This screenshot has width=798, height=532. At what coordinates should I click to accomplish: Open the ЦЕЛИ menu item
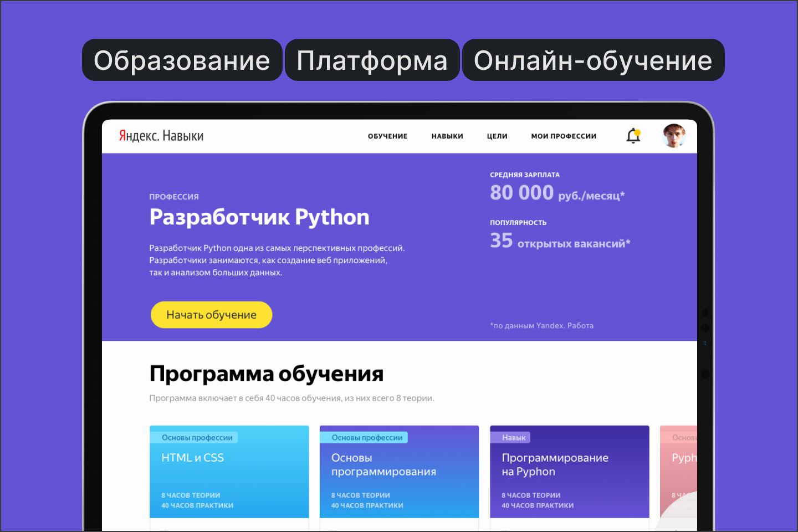[x=497, y=136]
